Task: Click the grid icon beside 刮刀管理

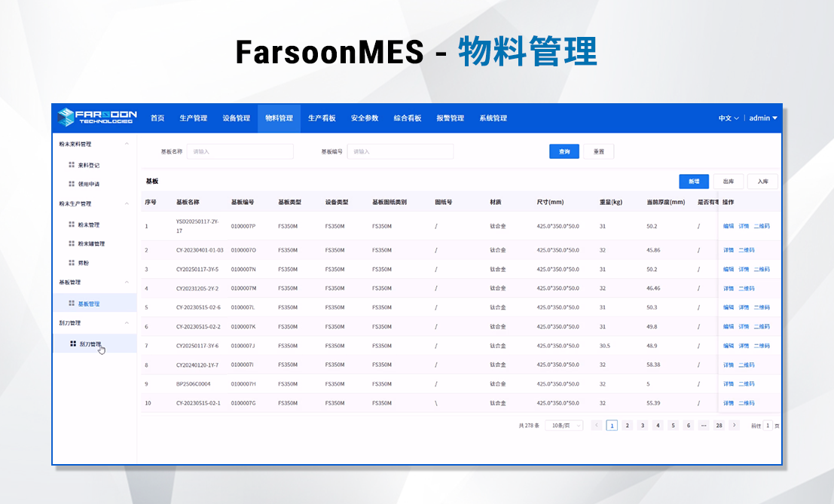Action: 73,344
